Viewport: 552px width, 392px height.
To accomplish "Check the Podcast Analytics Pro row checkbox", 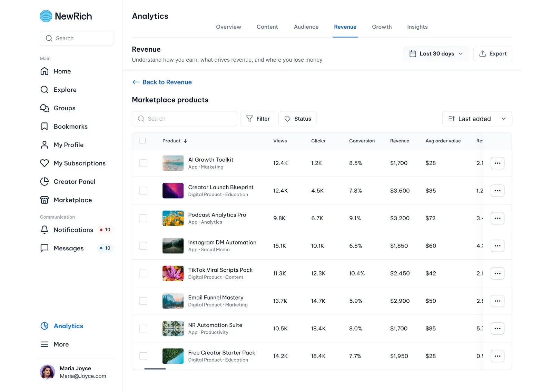I will click(143, 218).
